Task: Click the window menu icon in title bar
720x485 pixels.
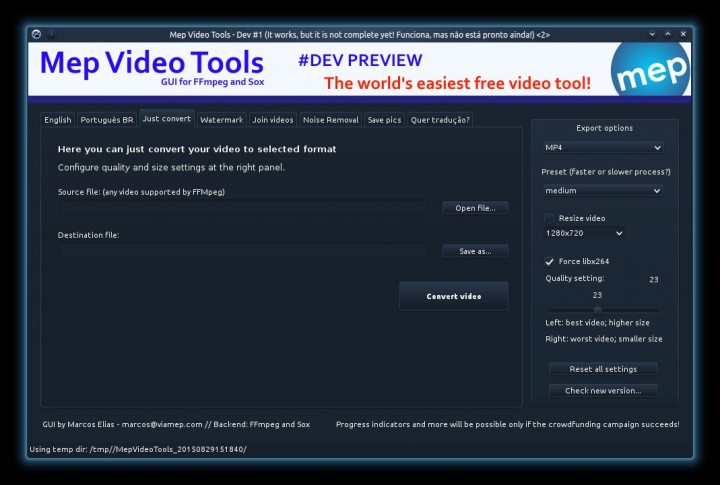Action: 36,34
